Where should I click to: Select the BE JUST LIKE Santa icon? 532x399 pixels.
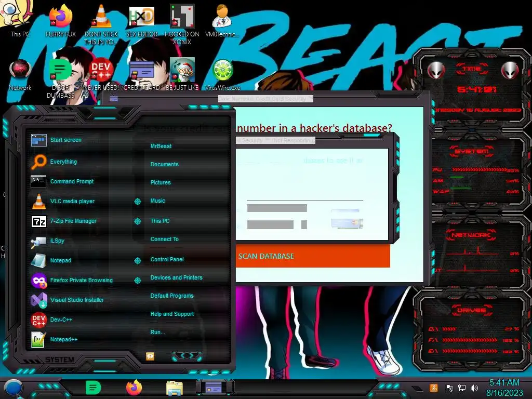pos(182,75)
